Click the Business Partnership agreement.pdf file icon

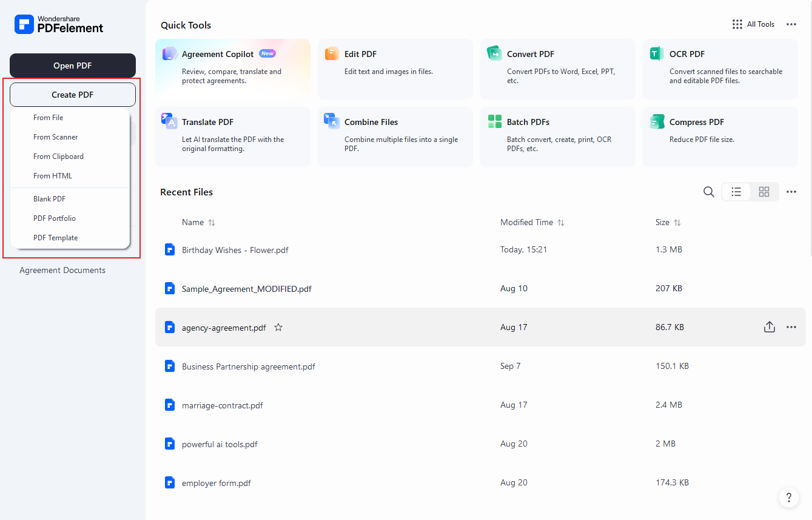170,366
